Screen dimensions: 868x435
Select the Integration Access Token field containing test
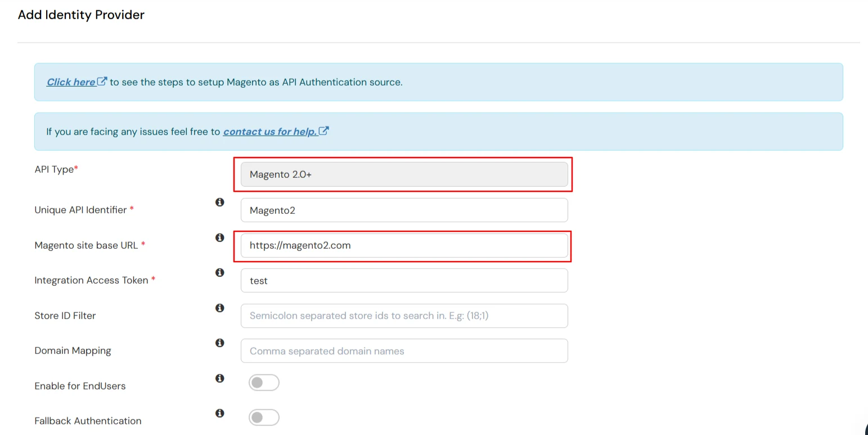click(403, 280)
